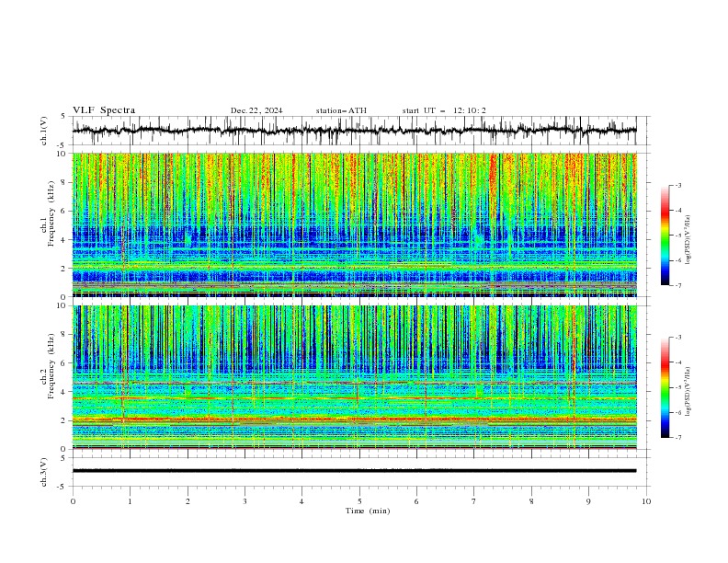Click the lower PSD color scale bar
Viewport: 728px width, 563px height.
click(x=665, y=387)
